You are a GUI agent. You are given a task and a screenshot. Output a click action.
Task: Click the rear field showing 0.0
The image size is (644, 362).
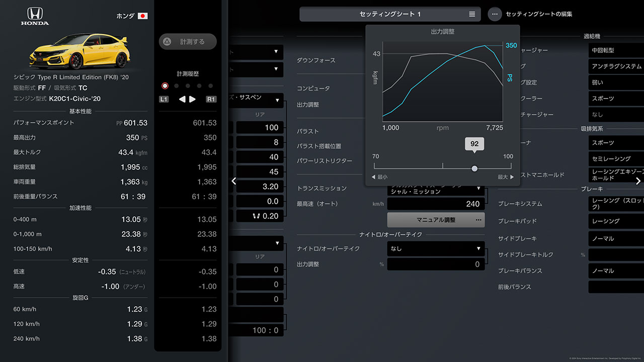pyautogui.click(x=260, y=201)
